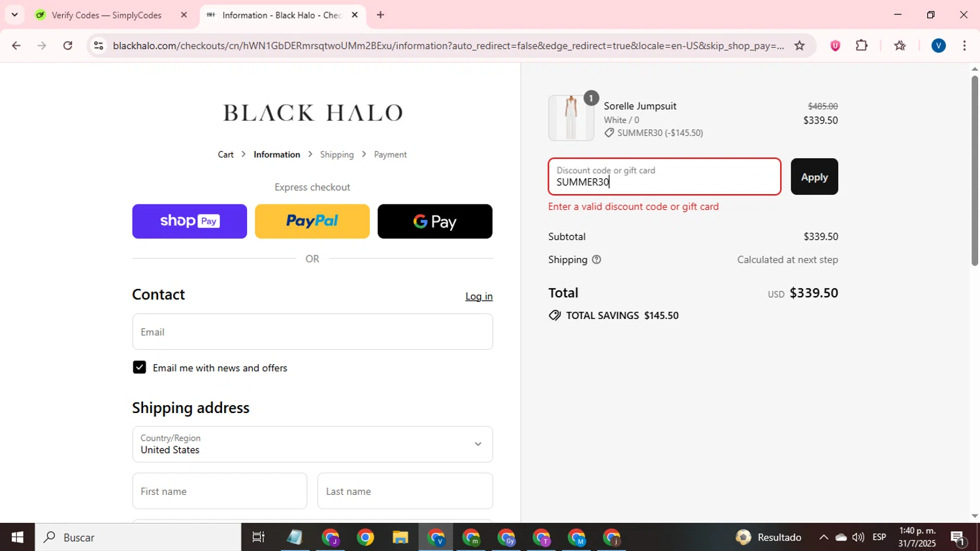Open the browser Extensions puzzle icon
Image resolution: width=980 pixels, height=551 pixels.
[x=862, y=46]
